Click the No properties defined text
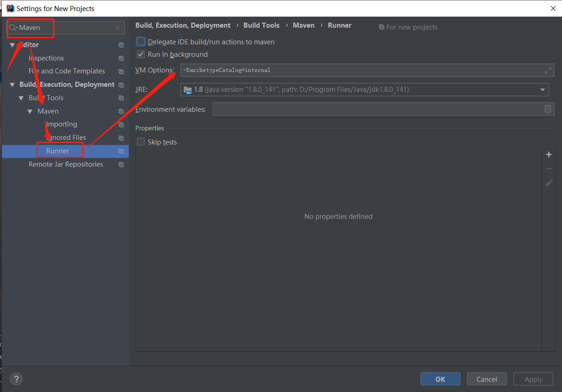The width and height of the screenshot is (562, 392). click(338, 217)
